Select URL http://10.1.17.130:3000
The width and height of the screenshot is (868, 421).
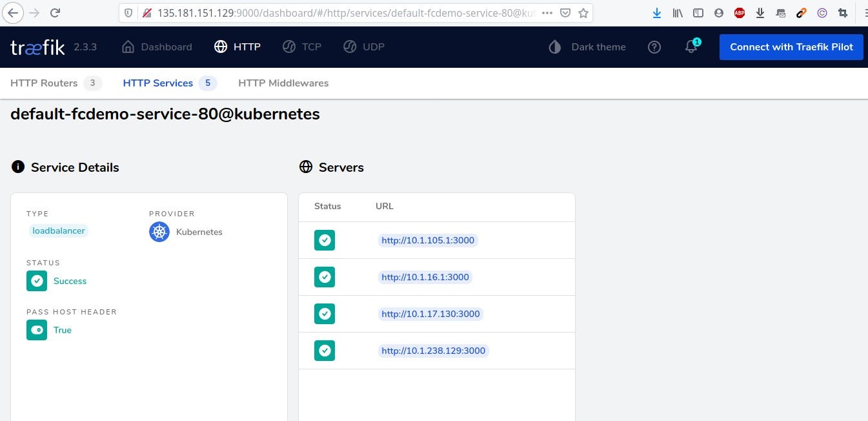click(x=430, y=314)
